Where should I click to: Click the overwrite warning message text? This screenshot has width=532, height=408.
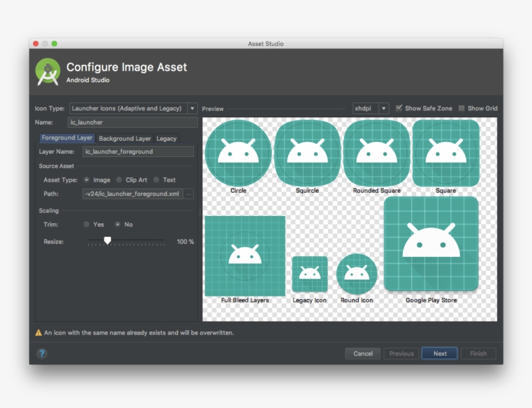139,333
